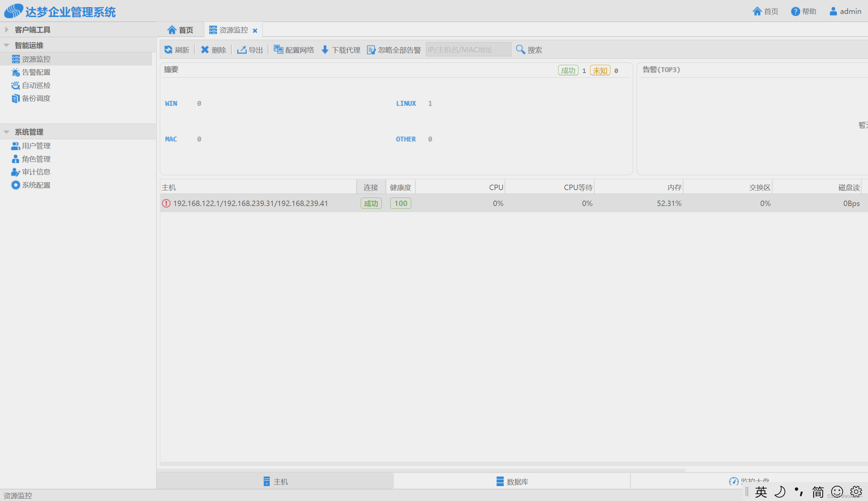
Task: Click the 帮助 help question icon
Action: [x=795, y=11]
